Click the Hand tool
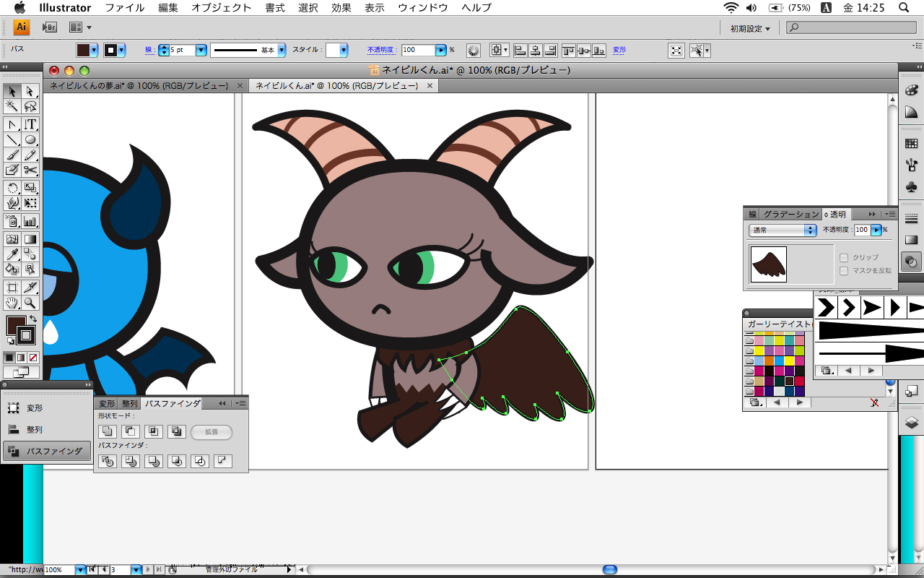924x578 pixels. [x=12, y=303]
